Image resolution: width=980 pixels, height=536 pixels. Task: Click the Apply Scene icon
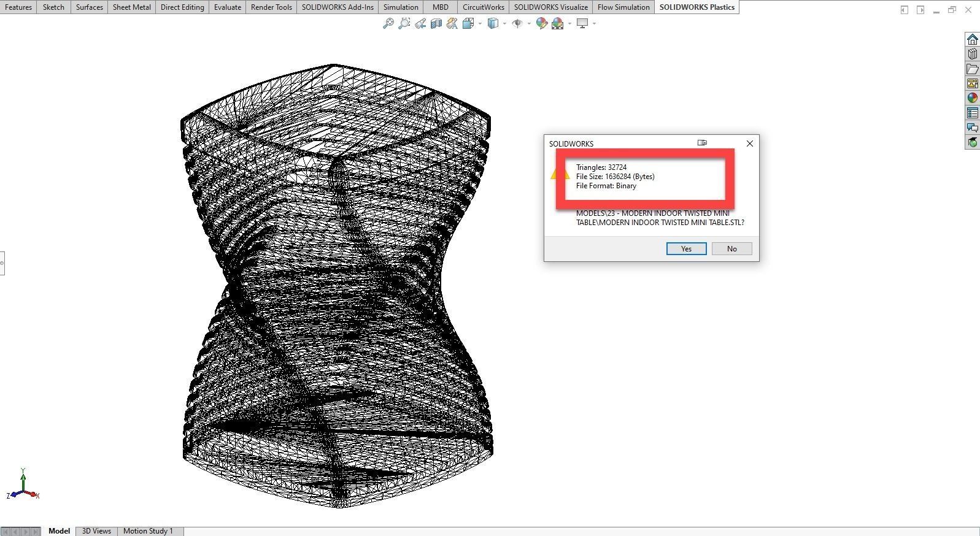[557, 23]
